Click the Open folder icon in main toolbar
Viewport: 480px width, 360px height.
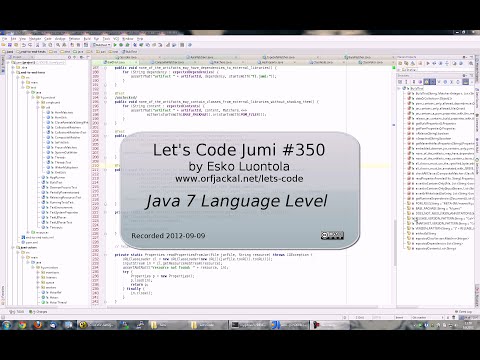tap(4, 45)
